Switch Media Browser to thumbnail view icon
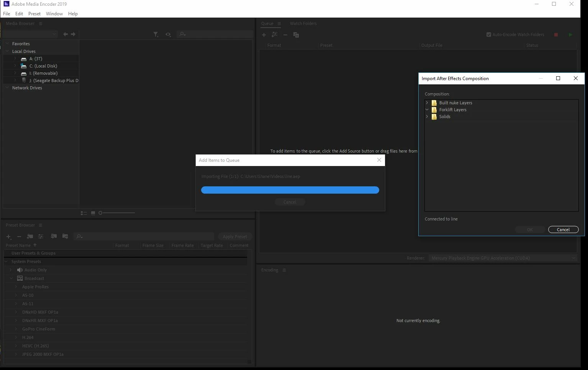 point(93,213)
